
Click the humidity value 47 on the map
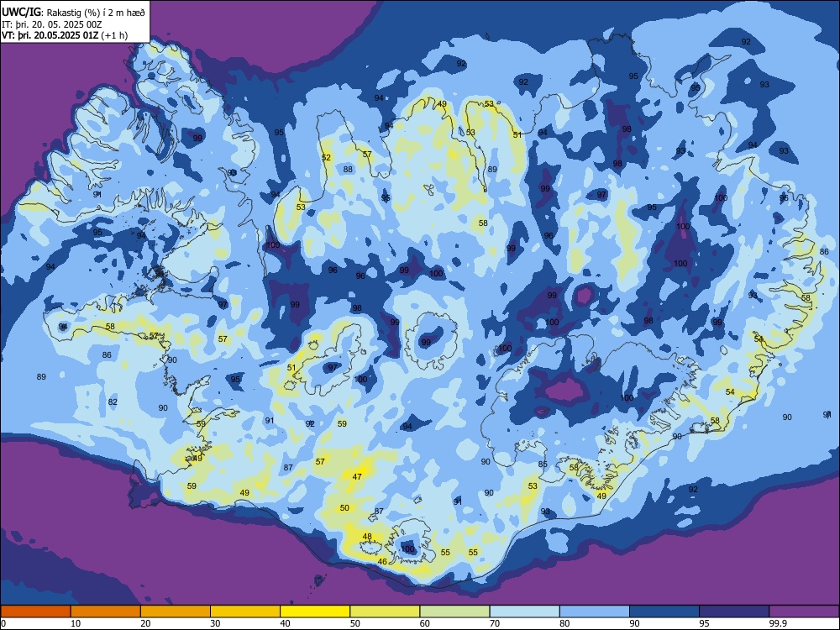click(x=357, y=476)
